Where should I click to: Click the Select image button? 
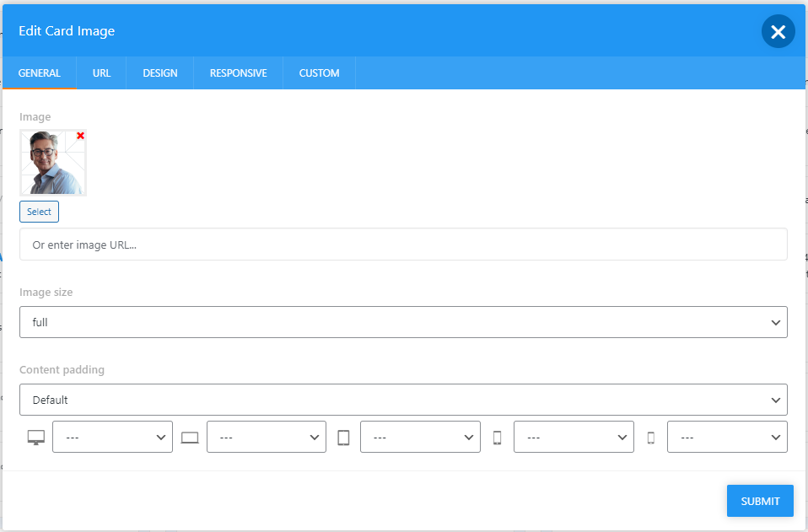(x=39, y=212)
